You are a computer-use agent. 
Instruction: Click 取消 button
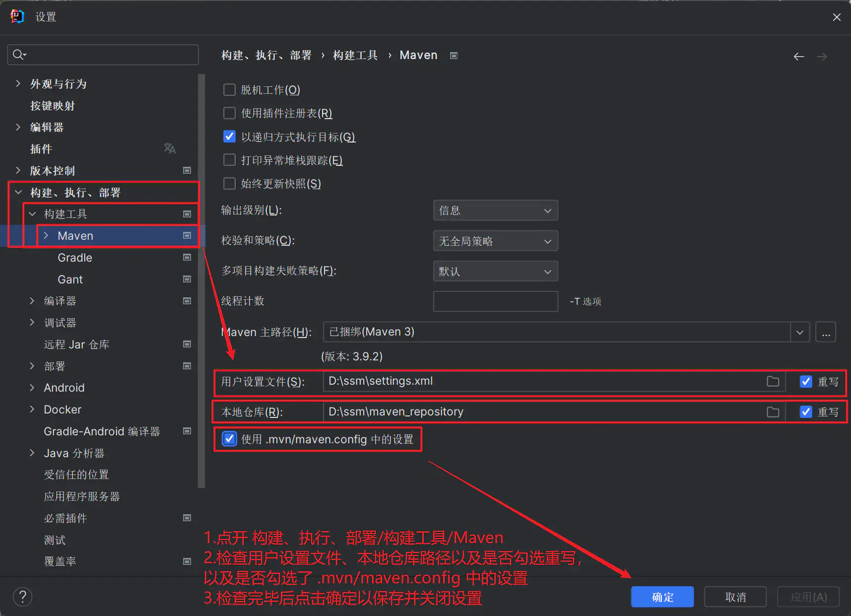[735, 597]
